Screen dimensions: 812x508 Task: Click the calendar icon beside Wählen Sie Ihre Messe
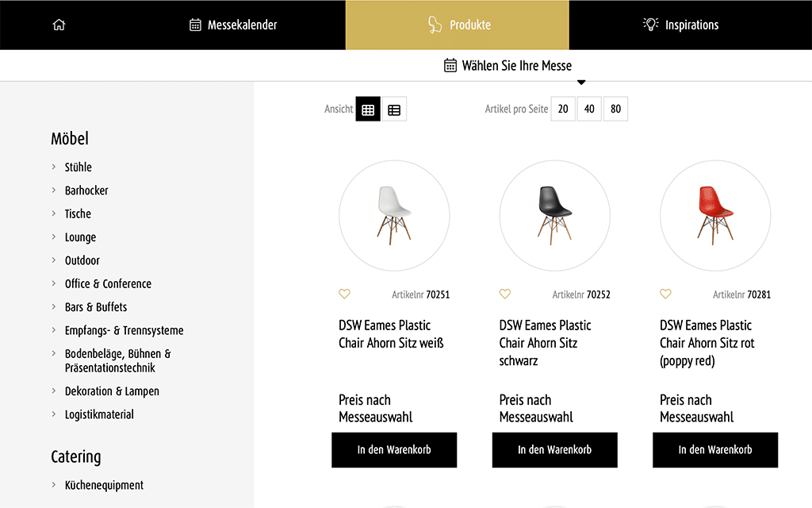[450, 65]
